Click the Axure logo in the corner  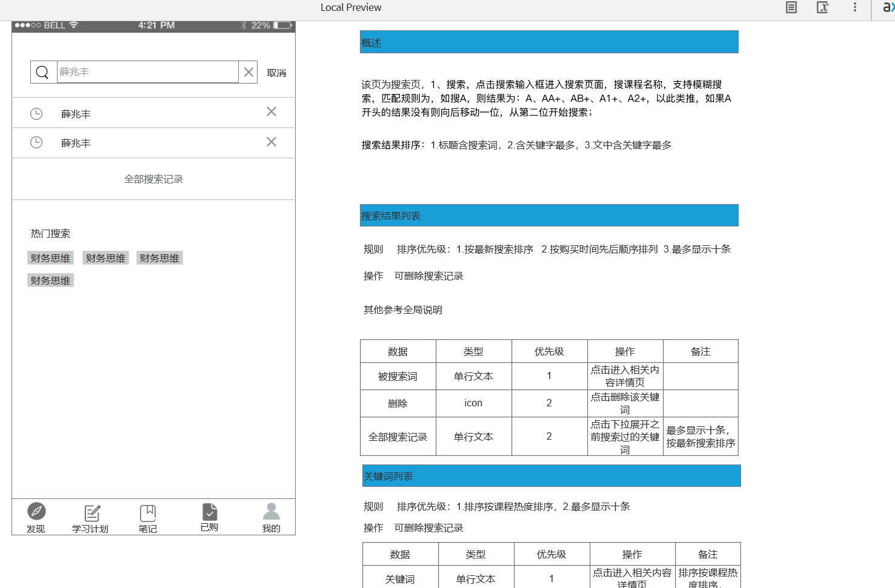(889, 7)
